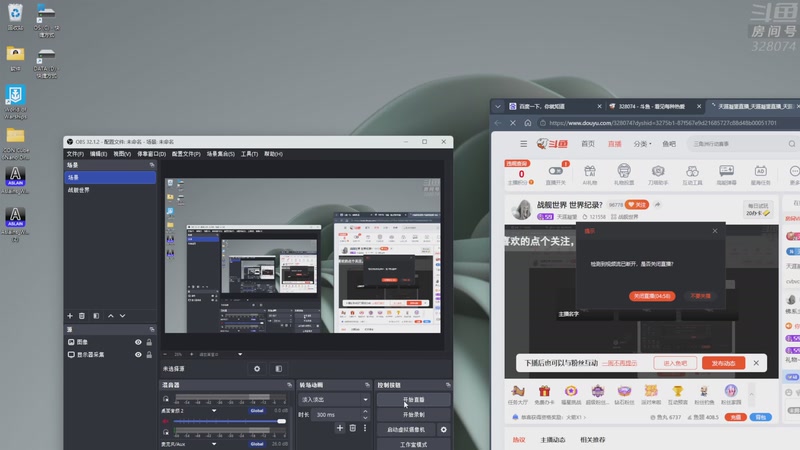Expand the 麦克风/Aux channel dropdown
The height and width of the screenshot is (450, 800).
coord(214,444)
